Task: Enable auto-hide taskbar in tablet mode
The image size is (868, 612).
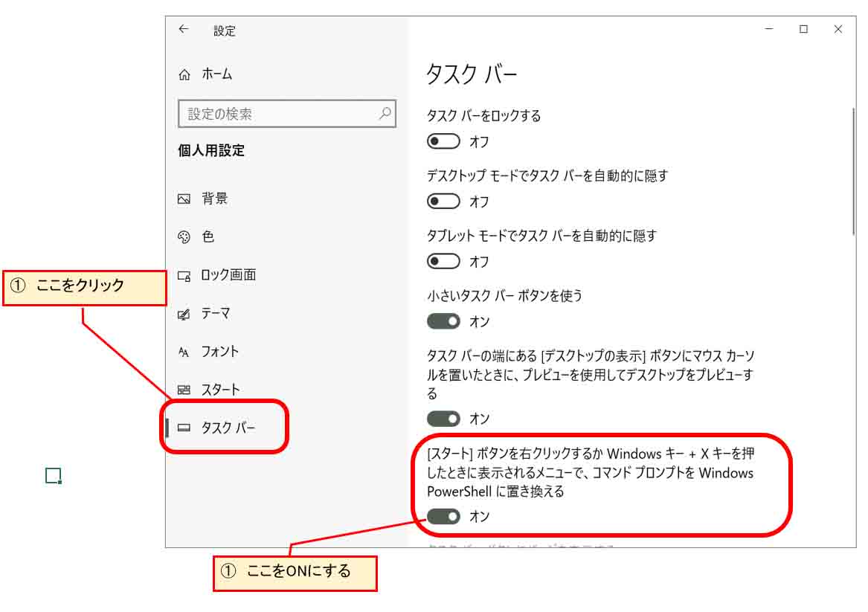Action: click(x=443, y=262)
